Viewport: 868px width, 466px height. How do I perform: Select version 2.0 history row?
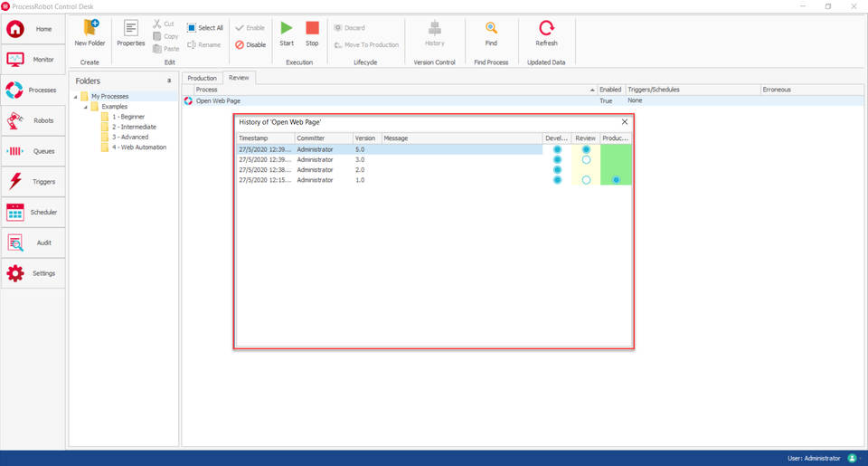pos(434,169)
